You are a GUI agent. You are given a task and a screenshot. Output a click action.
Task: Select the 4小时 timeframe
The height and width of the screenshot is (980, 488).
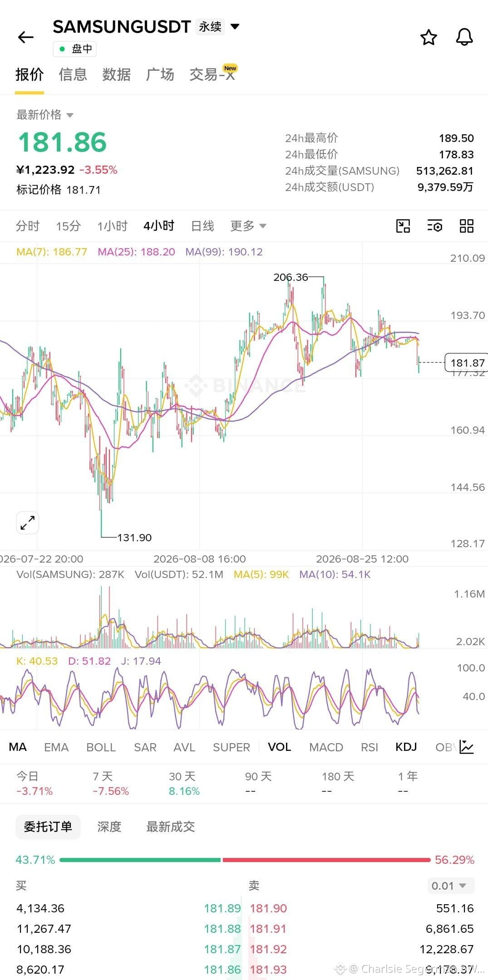point(159,225)
